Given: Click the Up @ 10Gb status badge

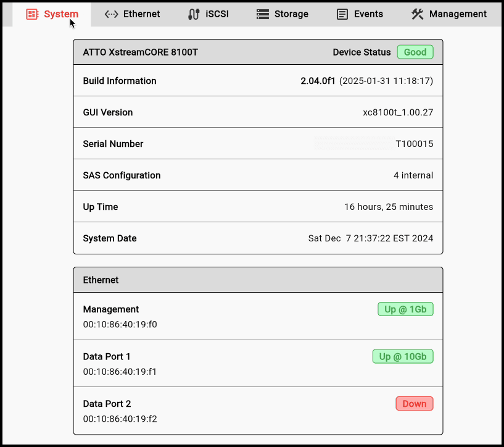Looking at the screenshot, I should pos(403,356).
